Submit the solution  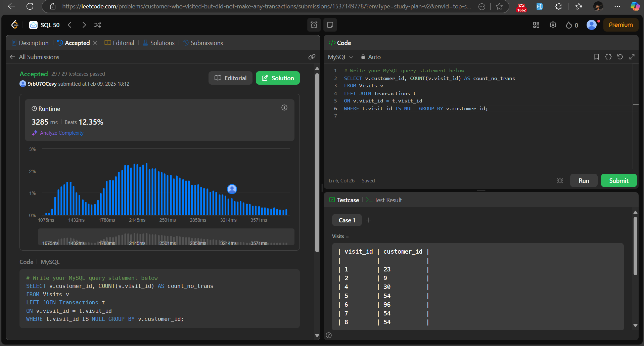pos(619,180)
